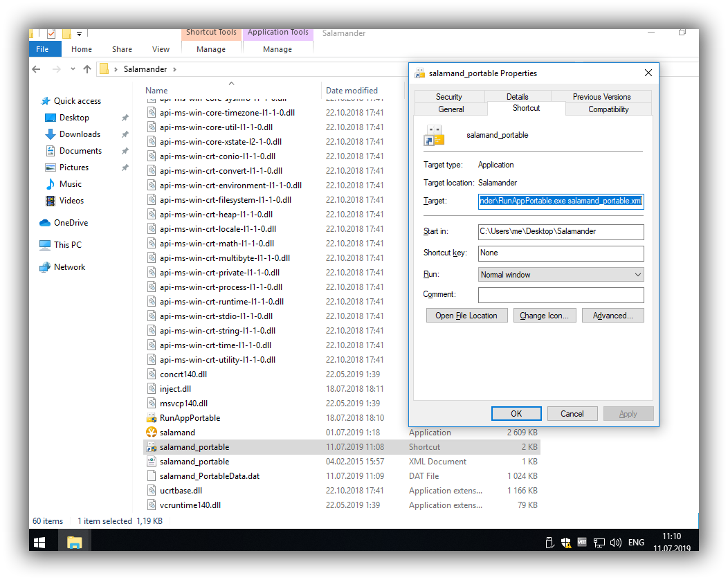Click the USB safely remove tray icon
The image size is (728, 580).
549,543
